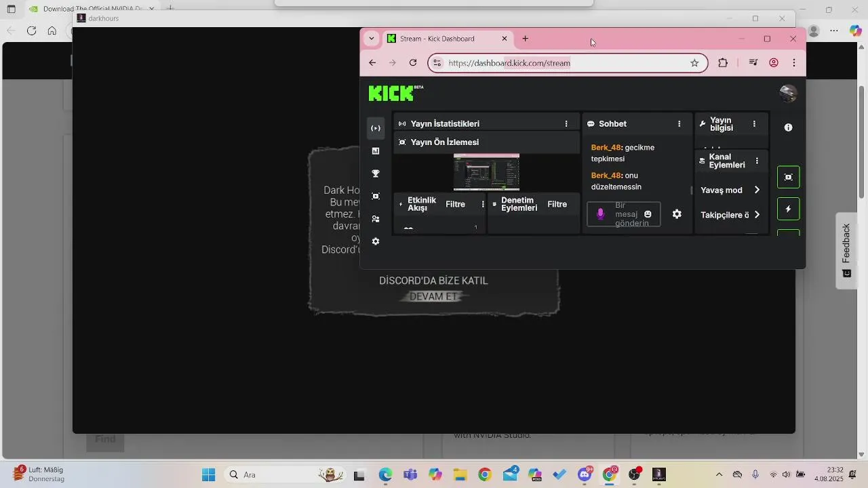Image resolution: width=868 pixels, height=488 pixels.
Task: Open Yayın İstatistikleri three-dot menu
Action: (x=566, y=124)
